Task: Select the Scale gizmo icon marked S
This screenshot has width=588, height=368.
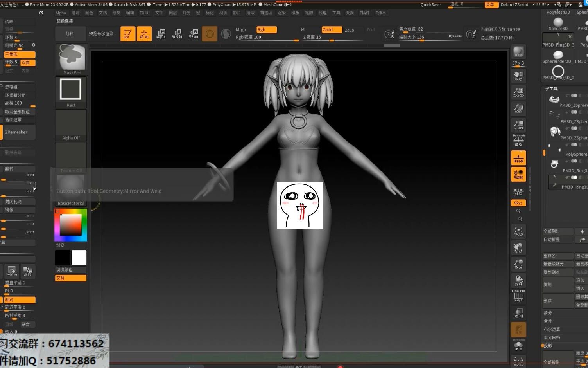Action: point(177,34)
